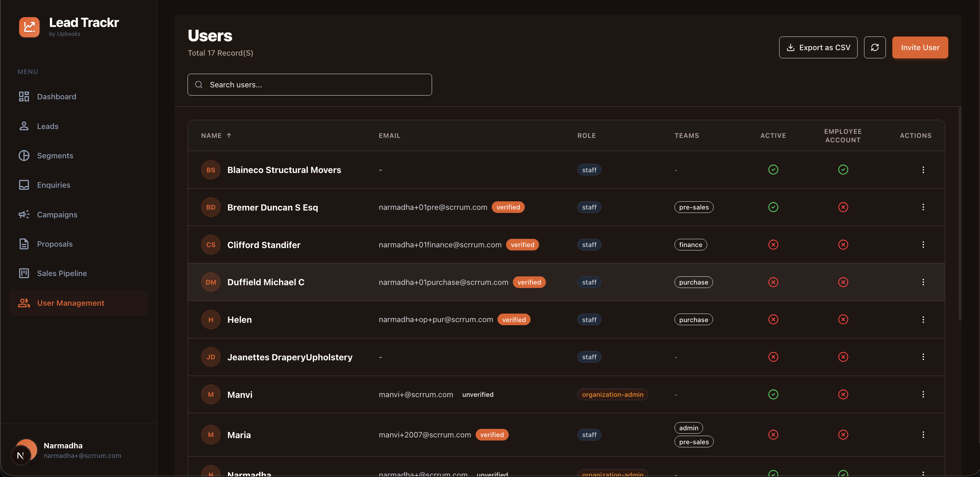This screenshot has width=980, height=477.
Task: Go to Dashboard in the sidebar menu
Action: tap(56, 96)
